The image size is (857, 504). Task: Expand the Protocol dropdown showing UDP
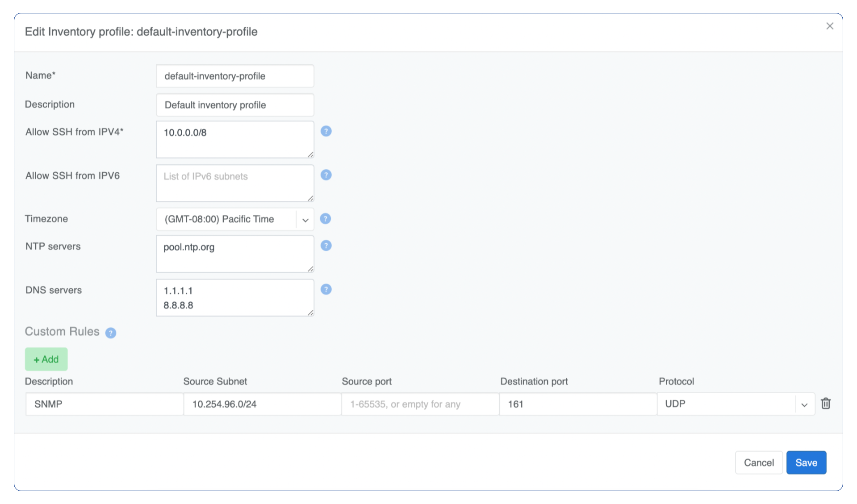(x=804, y=404)
